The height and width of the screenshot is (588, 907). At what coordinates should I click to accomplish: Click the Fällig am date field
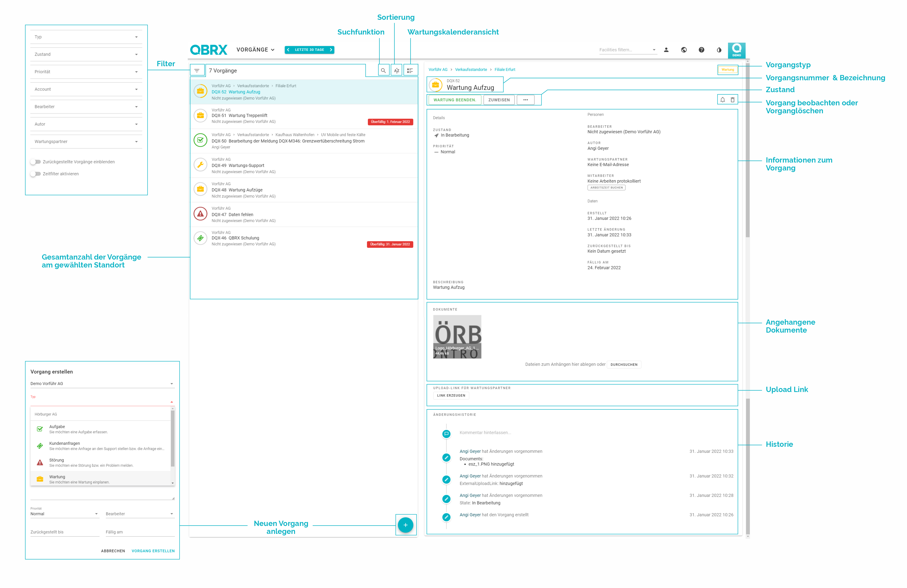pos(140,532)
